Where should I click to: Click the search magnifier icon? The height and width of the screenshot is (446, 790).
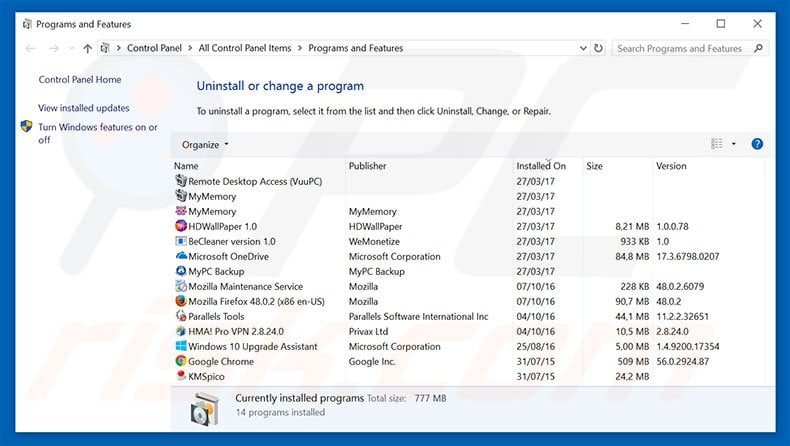pyautogui.click(x=758, y=48)
